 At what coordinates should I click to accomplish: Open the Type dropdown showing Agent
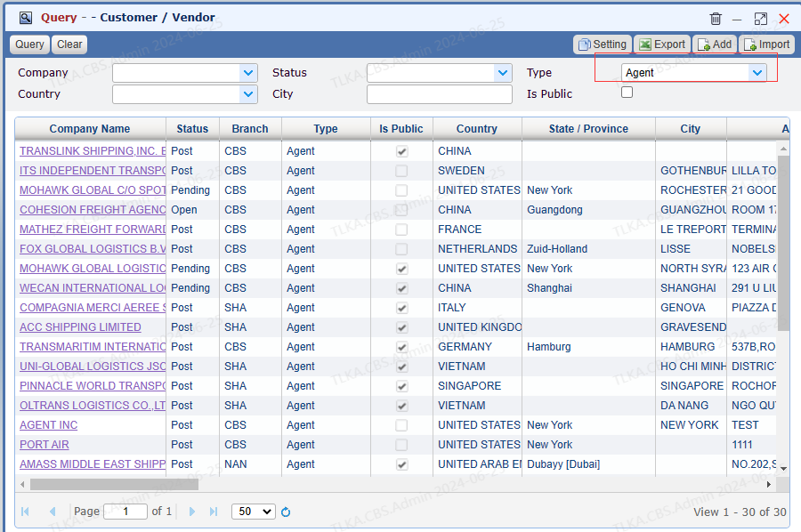click(x=757, y=73)
